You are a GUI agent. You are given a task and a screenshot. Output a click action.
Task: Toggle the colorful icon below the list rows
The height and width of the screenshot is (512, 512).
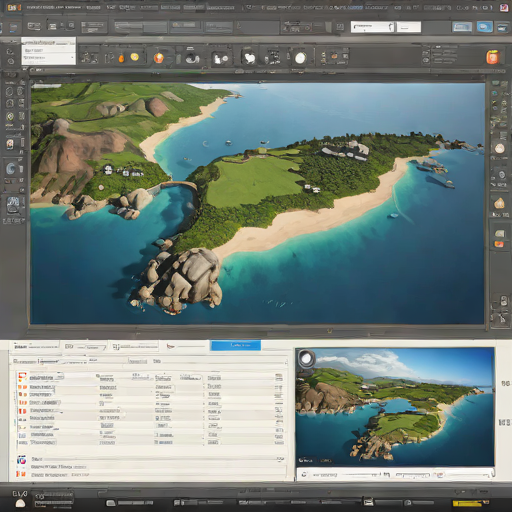click(22, 461)
